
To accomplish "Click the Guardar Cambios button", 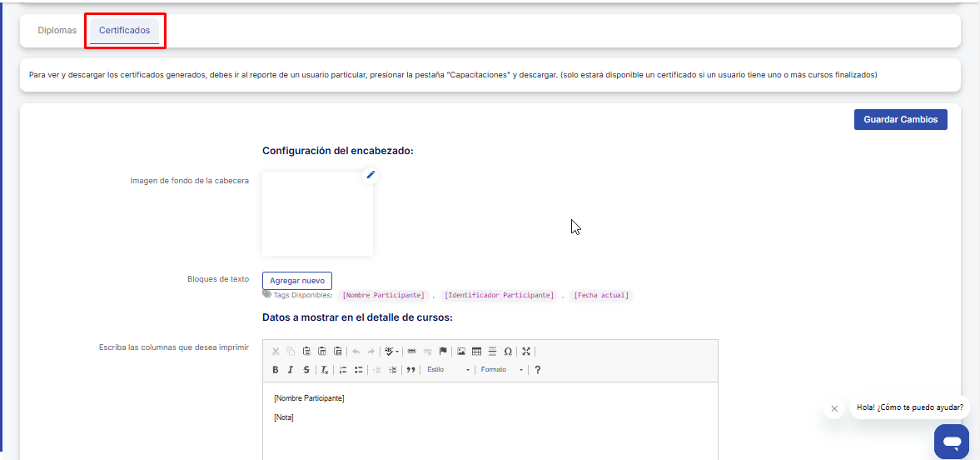I will (x=900, y=120).
